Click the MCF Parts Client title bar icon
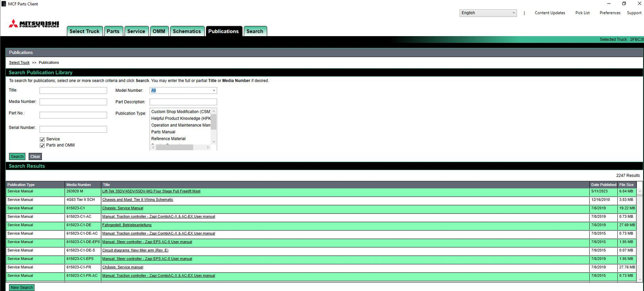 pos(4,4)
